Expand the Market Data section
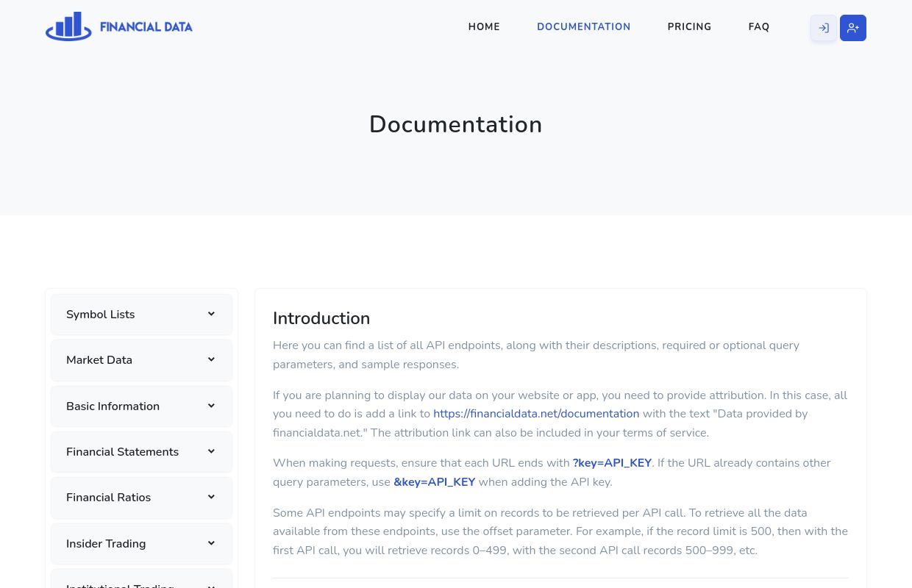Screen dimensions: 912x588 click(x=141, y=360)
